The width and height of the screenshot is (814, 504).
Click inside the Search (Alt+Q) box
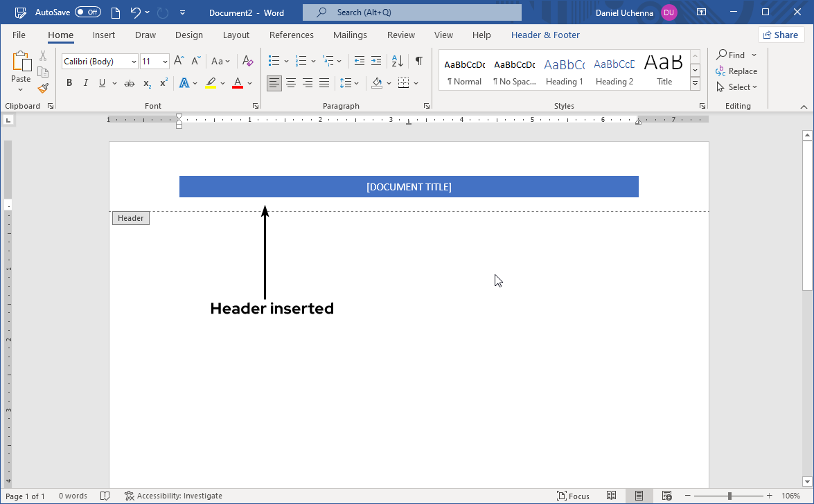coord(412,12)
